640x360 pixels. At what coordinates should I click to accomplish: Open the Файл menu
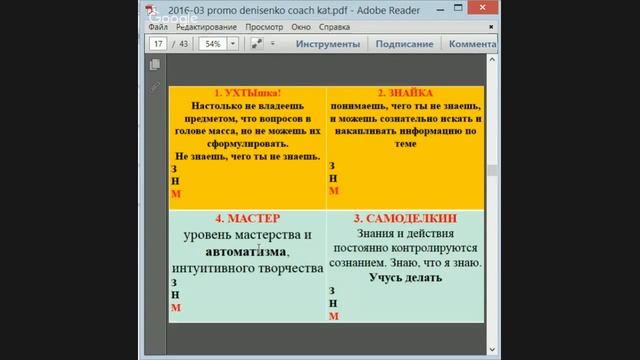tap(158, 27)
